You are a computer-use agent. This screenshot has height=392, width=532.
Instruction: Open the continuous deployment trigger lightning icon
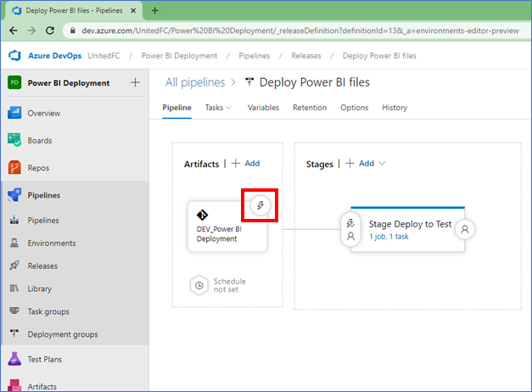pos(260,205)
